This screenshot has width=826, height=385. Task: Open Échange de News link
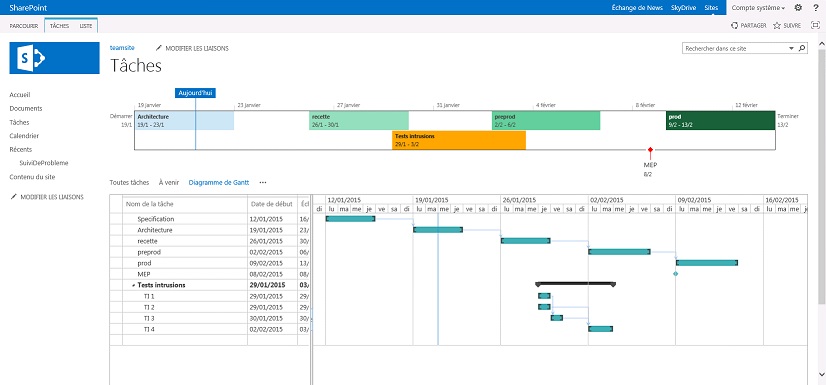[x=638, y=8]
